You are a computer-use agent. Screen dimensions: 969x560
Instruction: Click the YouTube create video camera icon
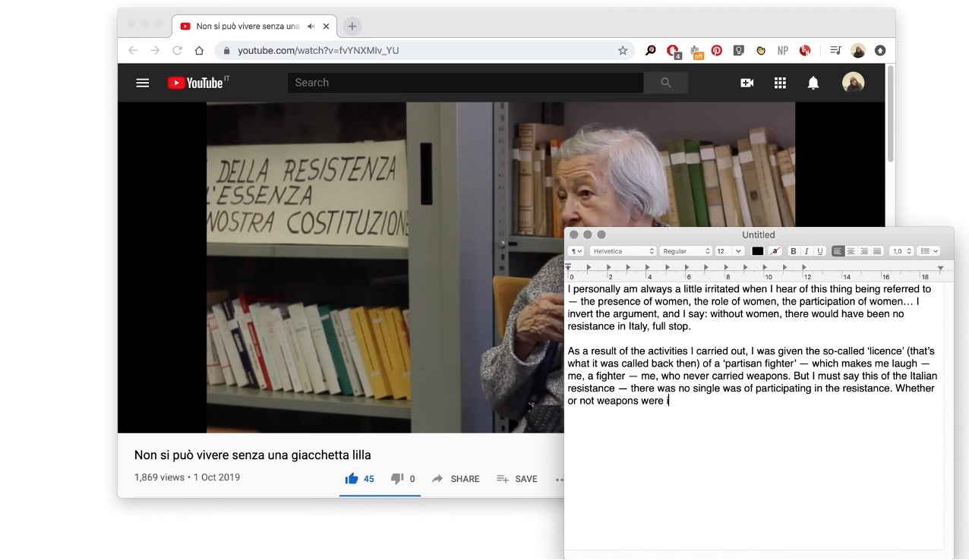tap(746, 83)
